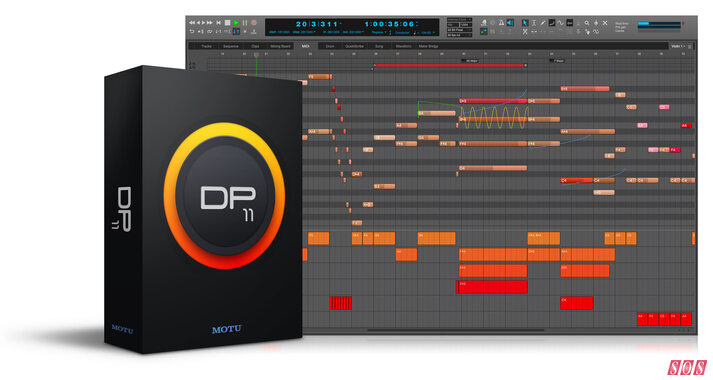
Task: Open the Mixing Board tab
Action: (x=280, y=46)
